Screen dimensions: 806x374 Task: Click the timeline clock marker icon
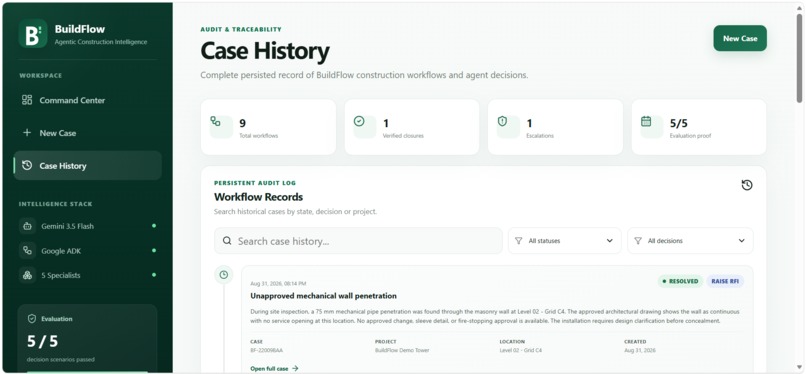click(x=224, y=275)
